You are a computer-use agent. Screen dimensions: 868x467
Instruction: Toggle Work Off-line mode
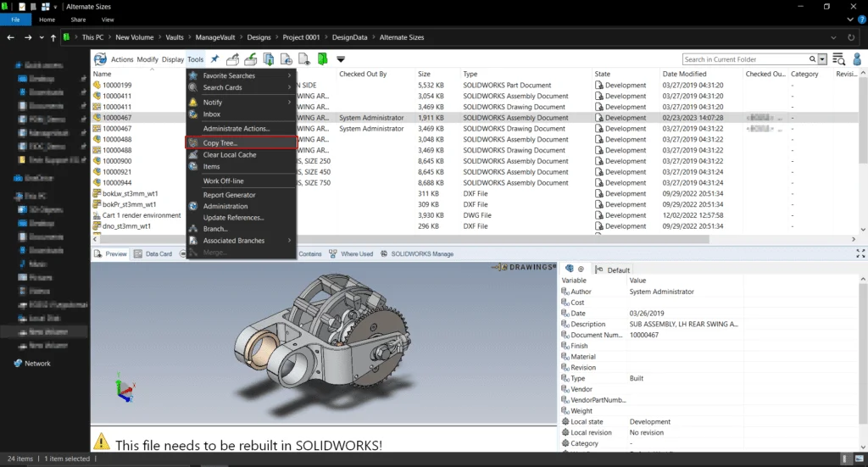point(241,181)
